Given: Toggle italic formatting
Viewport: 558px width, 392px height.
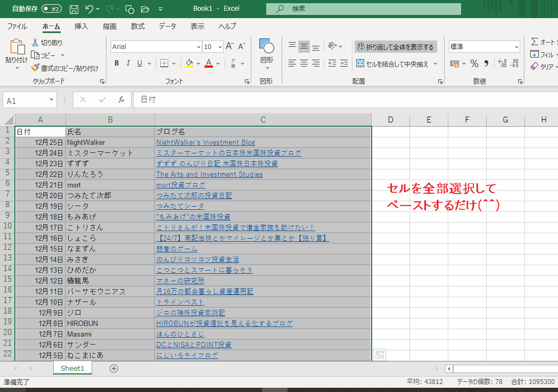Looking at the screenshot, I should point(128,63).
